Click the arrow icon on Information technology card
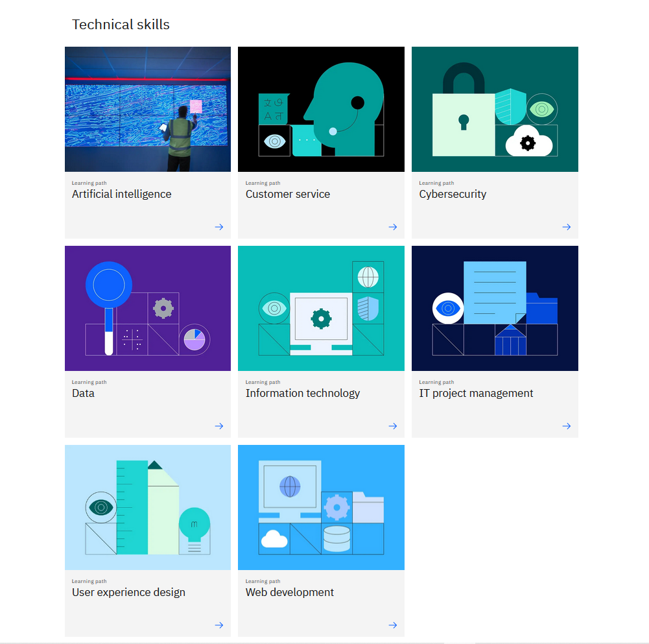Viewport: 649px width, 644px height. pyautogui.click(x=392, y=426)
